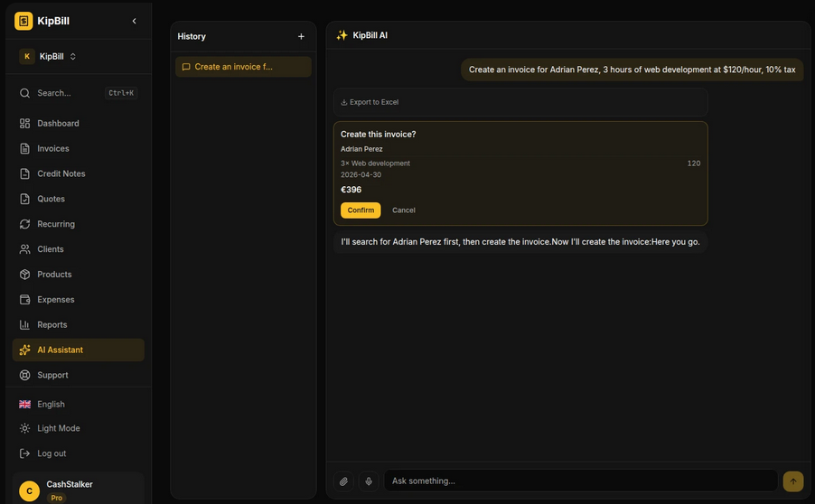Select AI Assistant in the sidebar
Screen dimensions: 815x504
tap(78, 350)
